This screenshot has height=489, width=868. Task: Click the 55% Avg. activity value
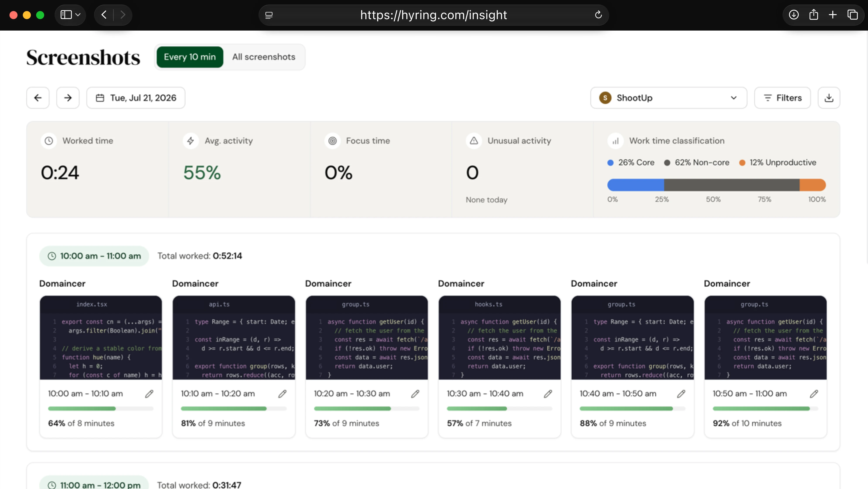pos(202,173)
